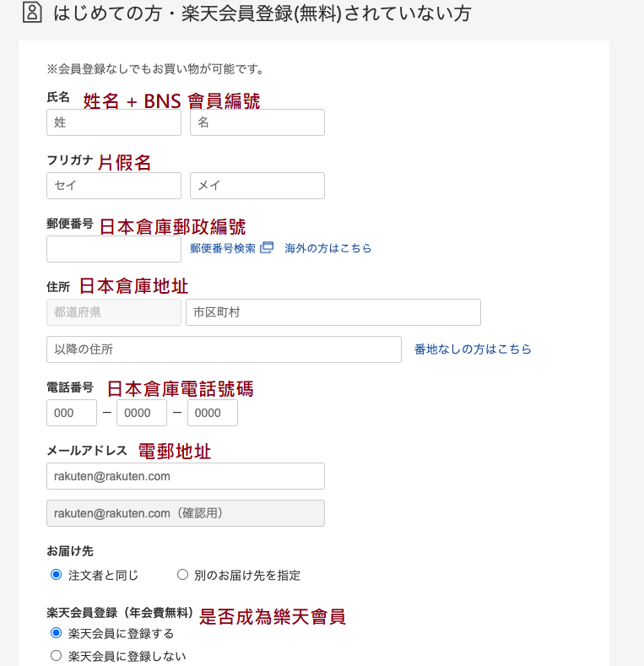Click the 以降の住所 address field
644x666 pixels.
[224, 349]
